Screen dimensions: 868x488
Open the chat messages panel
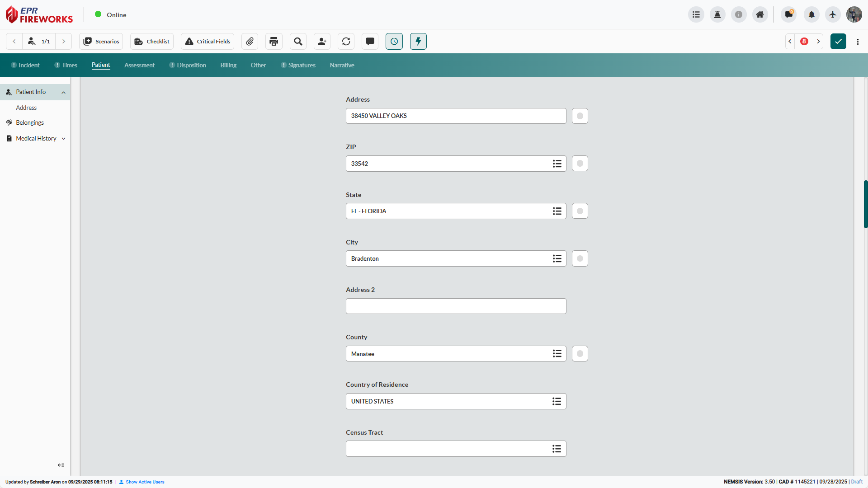[370, 41]
